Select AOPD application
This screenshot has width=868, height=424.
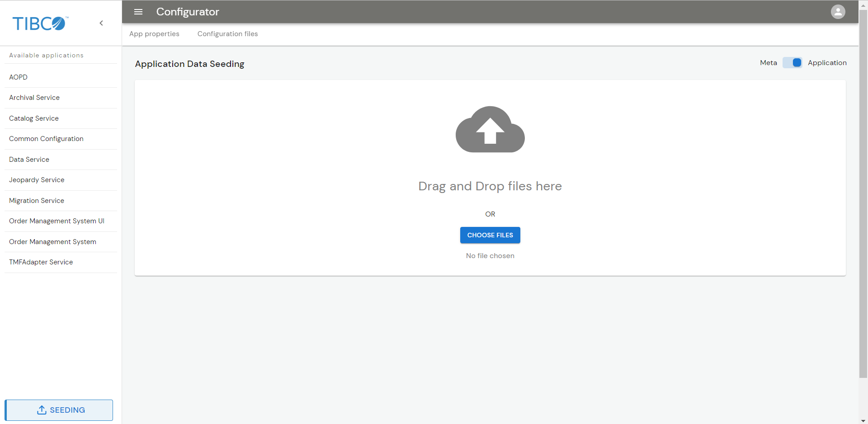click(61, 77)
